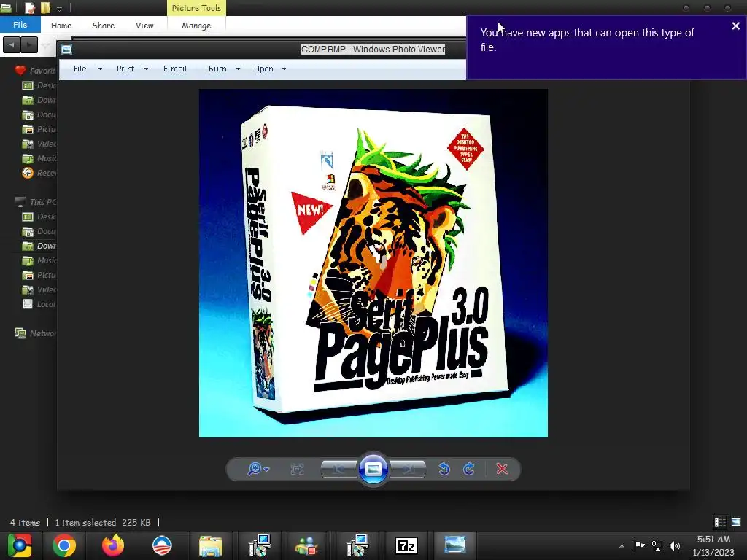Image resolution: width=747 pixels, height=560 pixels.
Task: Click the volume speaker tray icon
Action: click(675, 545)
